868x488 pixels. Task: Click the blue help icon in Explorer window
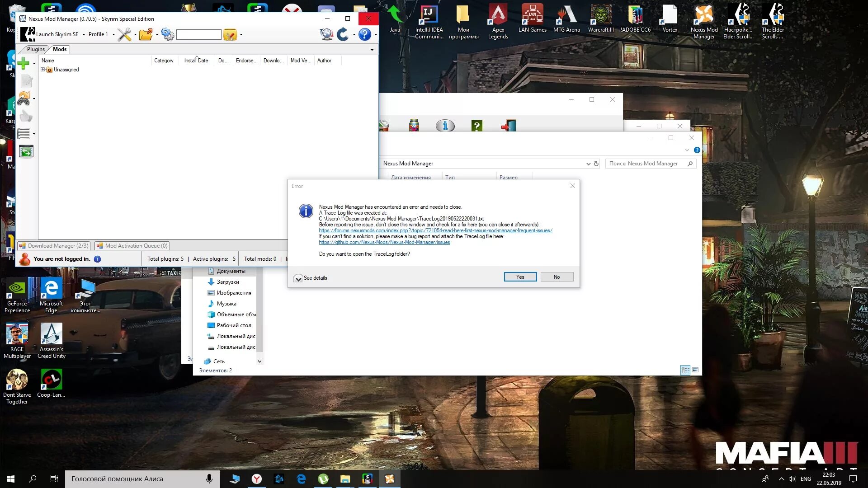(697, 150)
